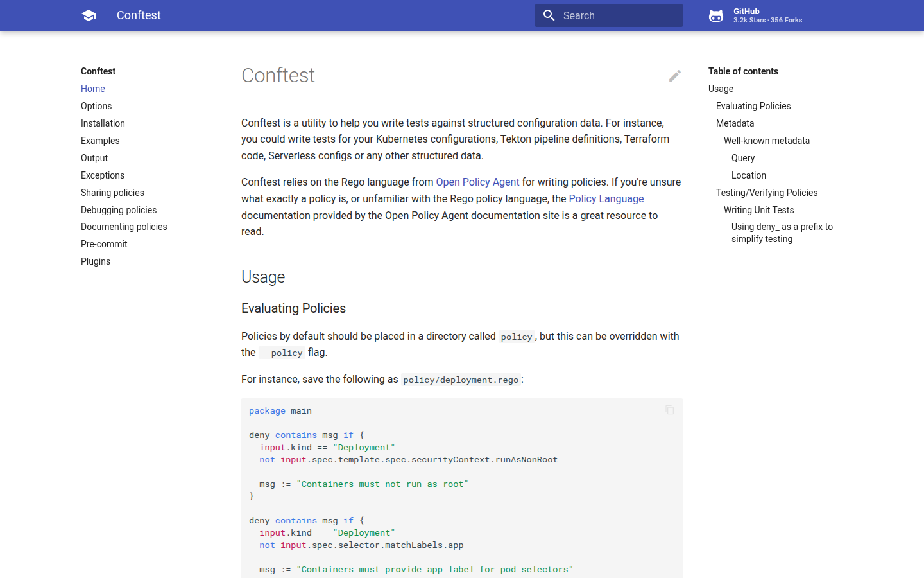Click the matchLabels.app code line
The image size is (924, 578).
coord(361,545)
